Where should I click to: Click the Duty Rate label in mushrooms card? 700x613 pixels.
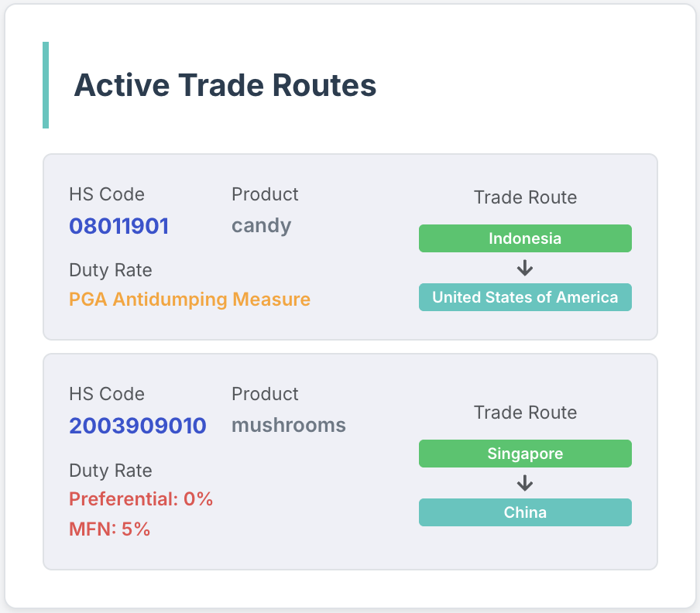(x=110, y=471)
